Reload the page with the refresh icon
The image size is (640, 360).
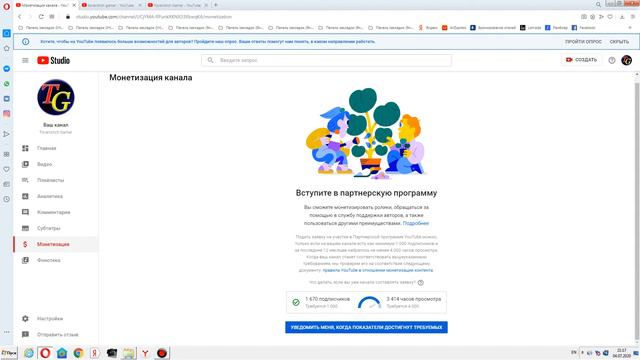click(41, 17)
